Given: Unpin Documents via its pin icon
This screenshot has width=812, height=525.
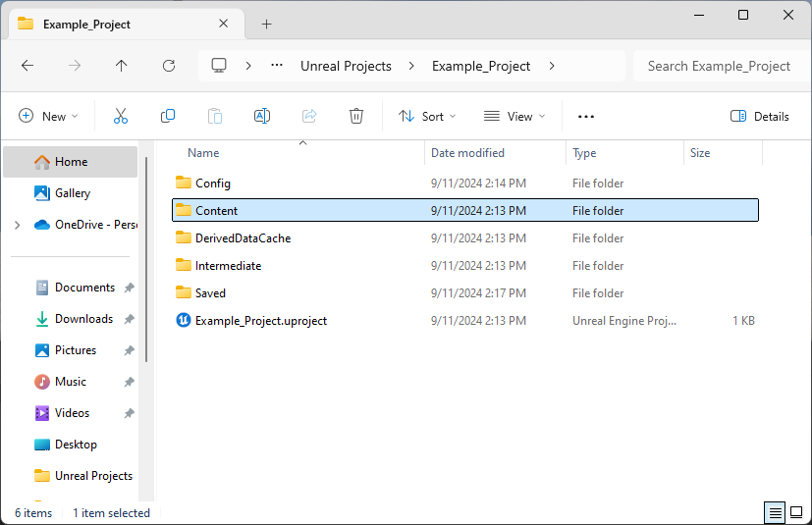Looking at the screenshot, I should pyautogui.click(x=130, y=288).
